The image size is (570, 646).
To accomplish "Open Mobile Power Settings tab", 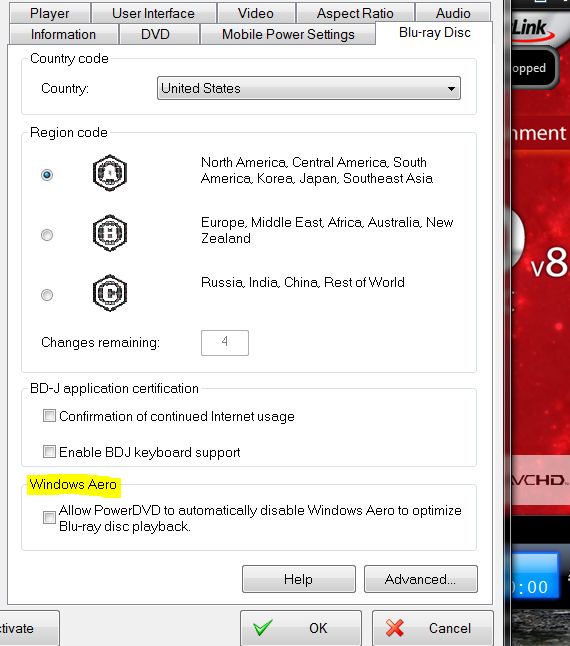I will click(288, 34).
